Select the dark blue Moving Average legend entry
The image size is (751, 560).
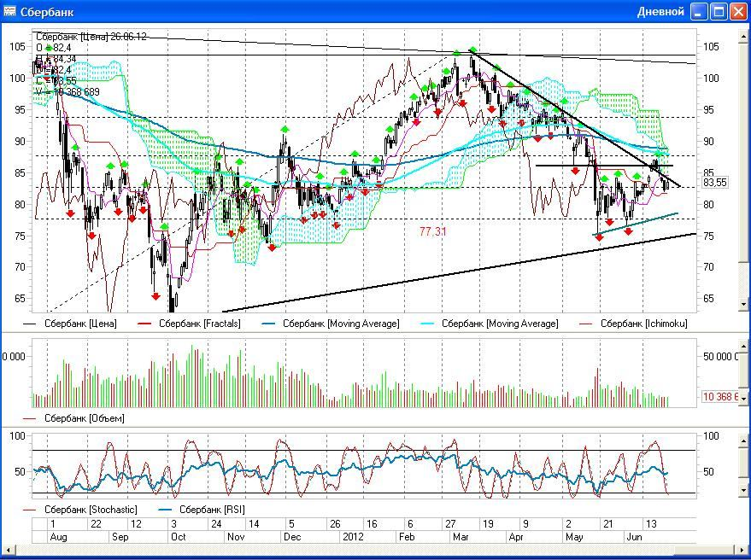[331, 324]
